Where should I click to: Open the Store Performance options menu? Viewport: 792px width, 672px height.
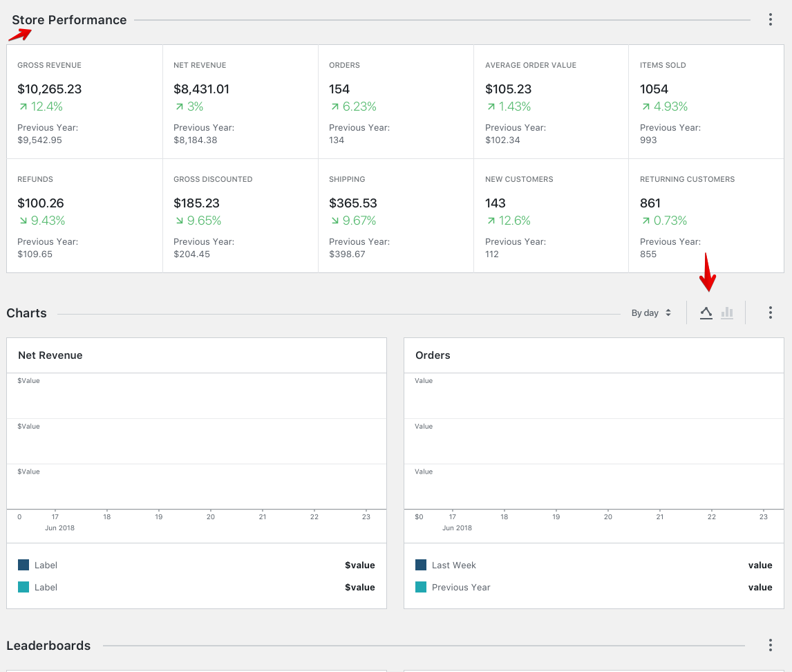pos(770,19)
